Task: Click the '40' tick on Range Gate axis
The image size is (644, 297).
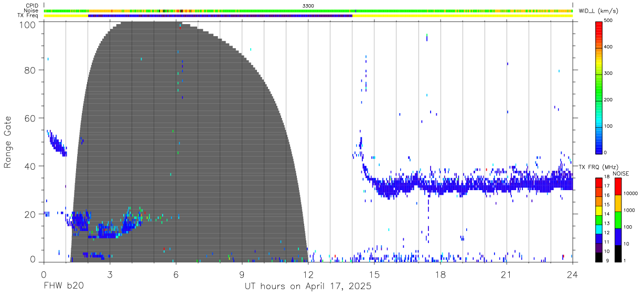Action: [x=31, y=166]
